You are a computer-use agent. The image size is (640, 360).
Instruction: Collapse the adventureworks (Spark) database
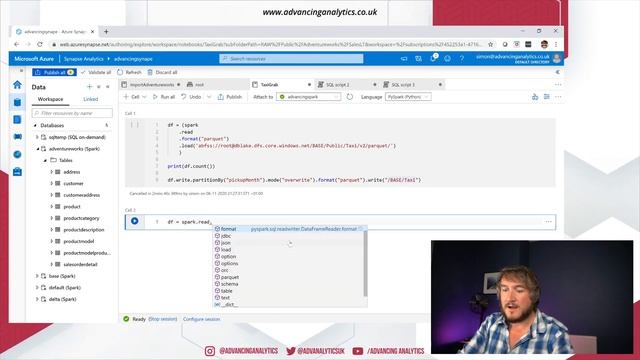(x=37, y=149)
